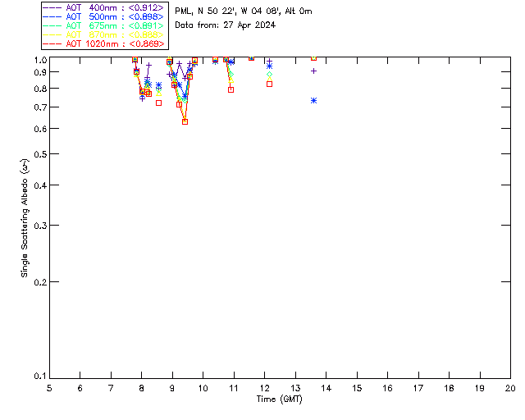Click the 'Single Scattering Albedo' y-axis label
This screenshot has width=525, height=420.
25,218
